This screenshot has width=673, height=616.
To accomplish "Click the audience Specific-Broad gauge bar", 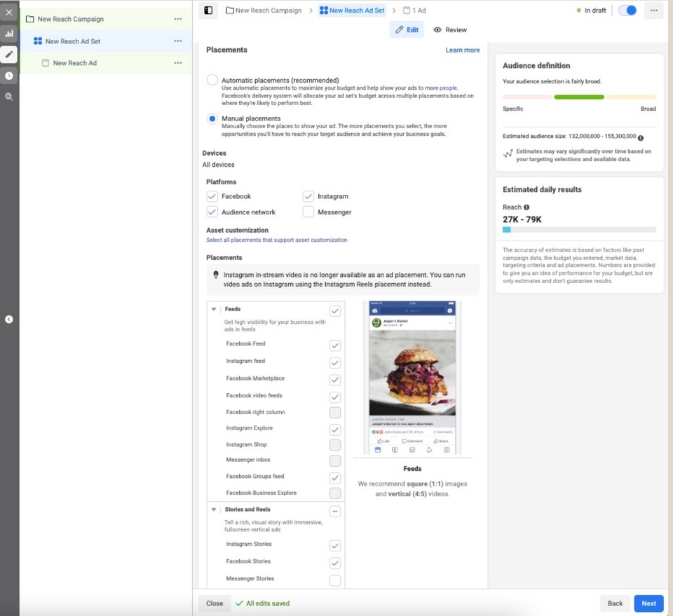I will [579, 97].
